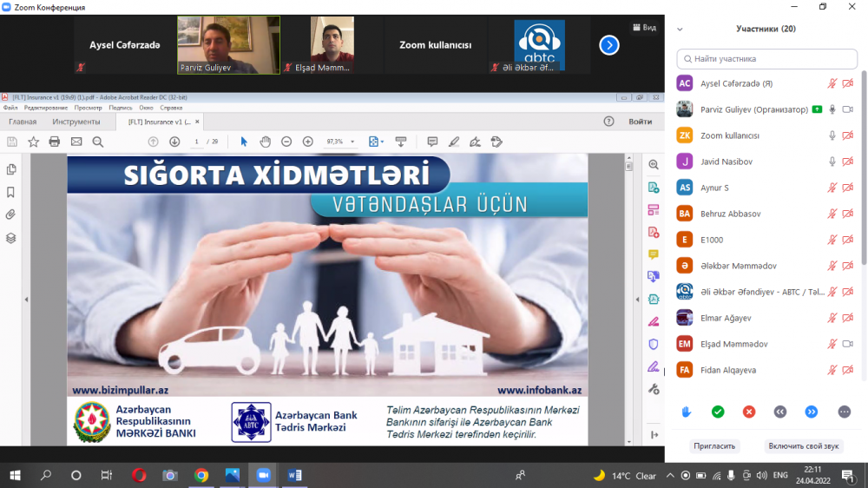Toggle Behruz Abbasov muted microphone icon

pos(832,214)
